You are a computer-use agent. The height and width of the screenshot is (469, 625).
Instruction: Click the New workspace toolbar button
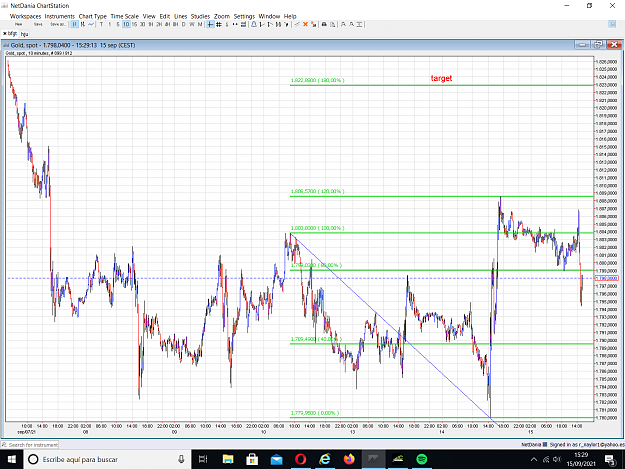click(x=18, y=24)
